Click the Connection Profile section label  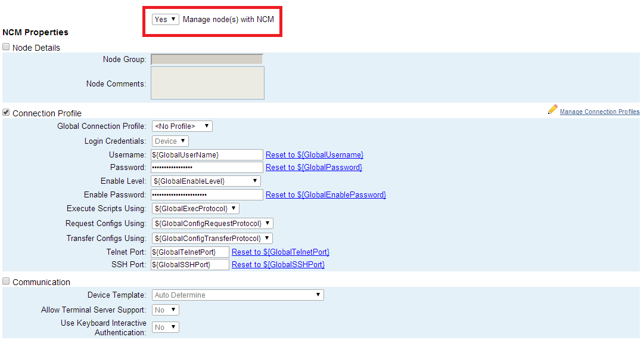pyautogui.click(x=47, y=113)
